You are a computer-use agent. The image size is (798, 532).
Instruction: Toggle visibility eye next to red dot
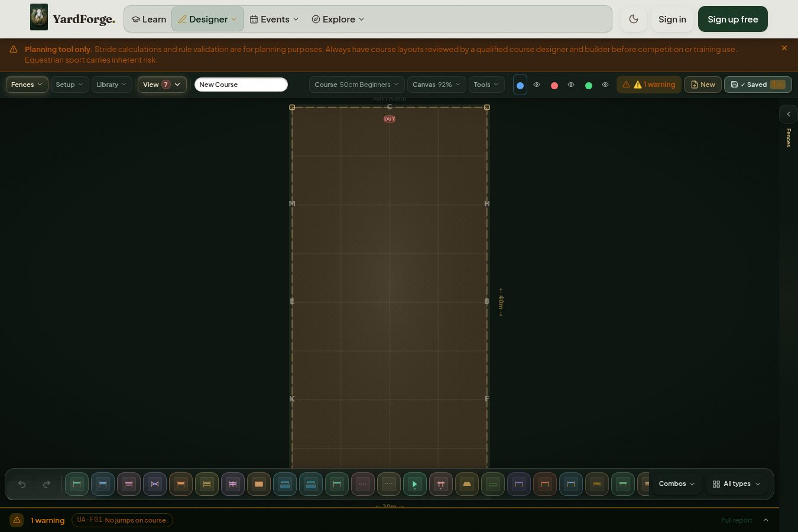pos(571,85)
